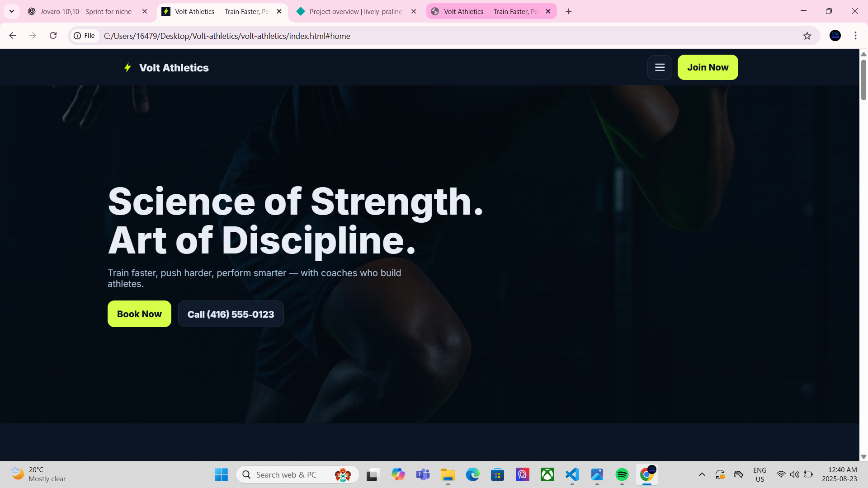Viewport: 868px width, 488px height.
Task: Bookmark this page with the star icon
Action: (x=807, y=36)
